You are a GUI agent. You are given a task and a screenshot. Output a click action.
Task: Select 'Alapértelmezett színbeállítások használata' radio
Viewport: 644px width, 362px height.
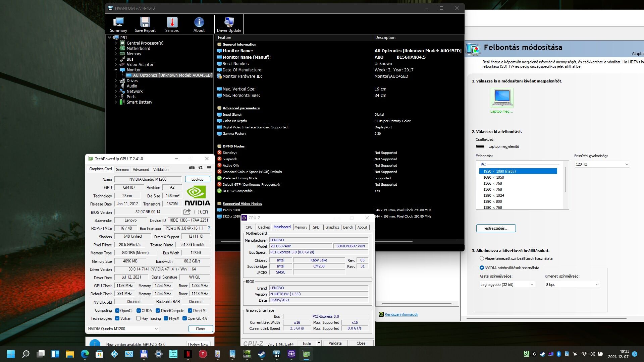coord(482,258)
